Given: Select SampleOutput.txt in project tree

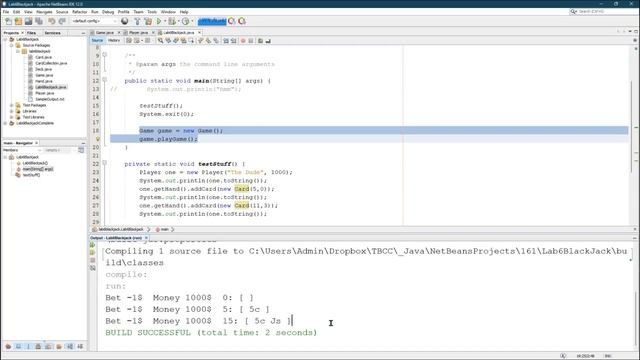Looking at the screenshot, I should point(50,99).
